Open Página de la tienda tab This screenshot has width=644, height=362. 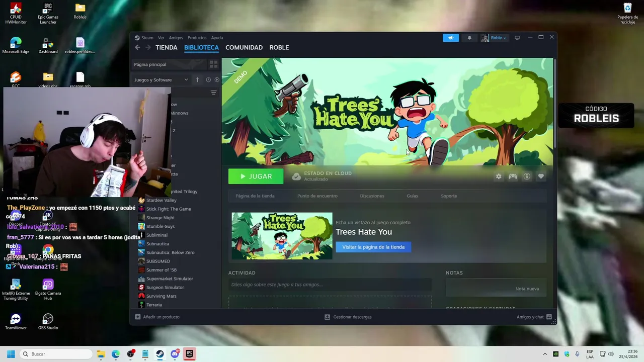pyautogui.click(x=255, y=196)
